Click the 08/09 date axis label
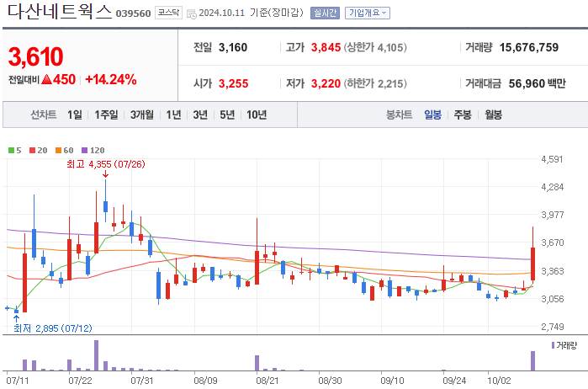The image size is (588, 389). (205, 381)
